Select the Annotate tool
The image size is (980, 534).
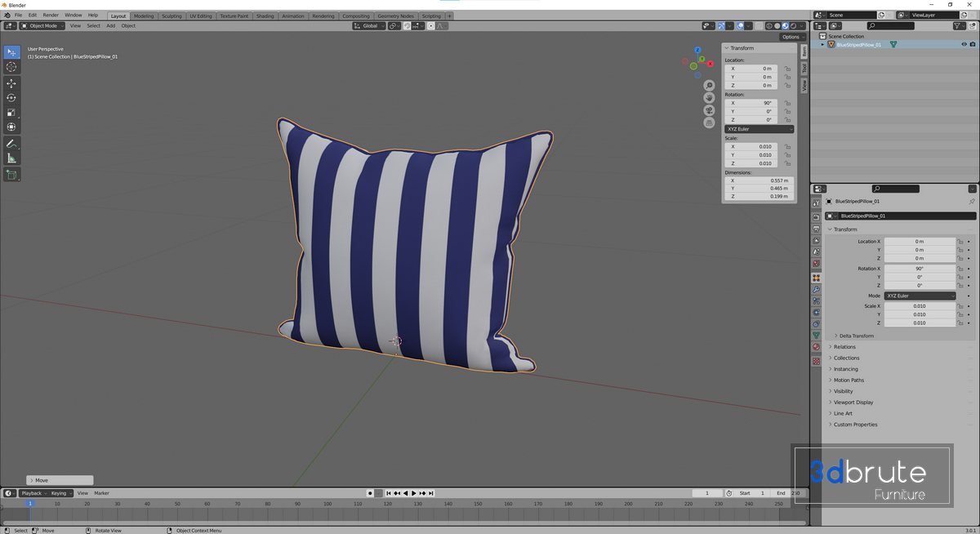click(x=11, y=144)
